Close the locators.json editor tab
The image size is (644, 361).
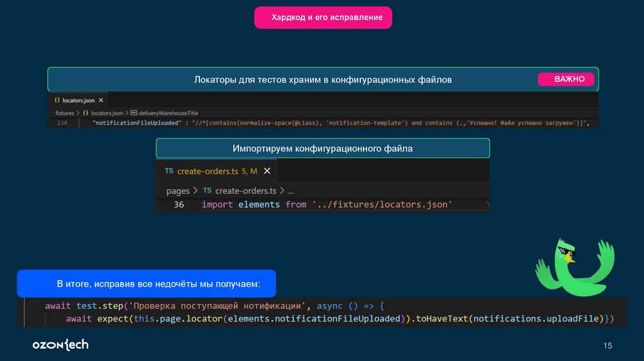click(x=101, y=100)
